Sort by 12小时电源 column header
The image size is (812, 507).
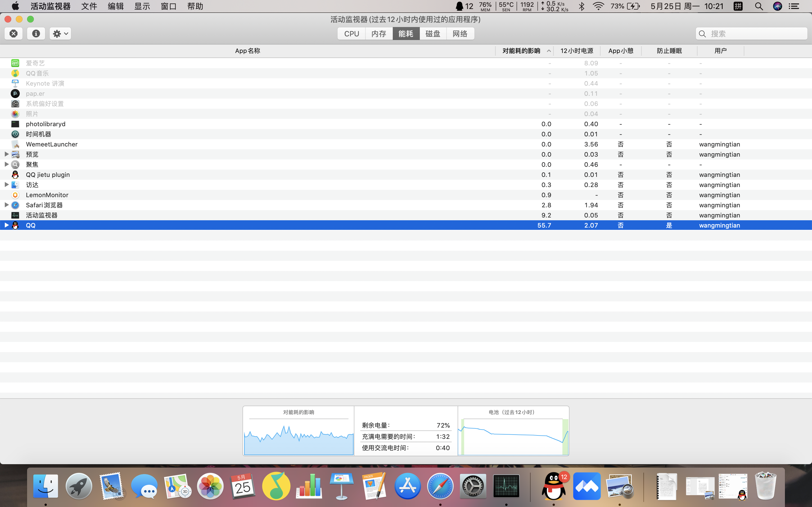tap(577, 51)
